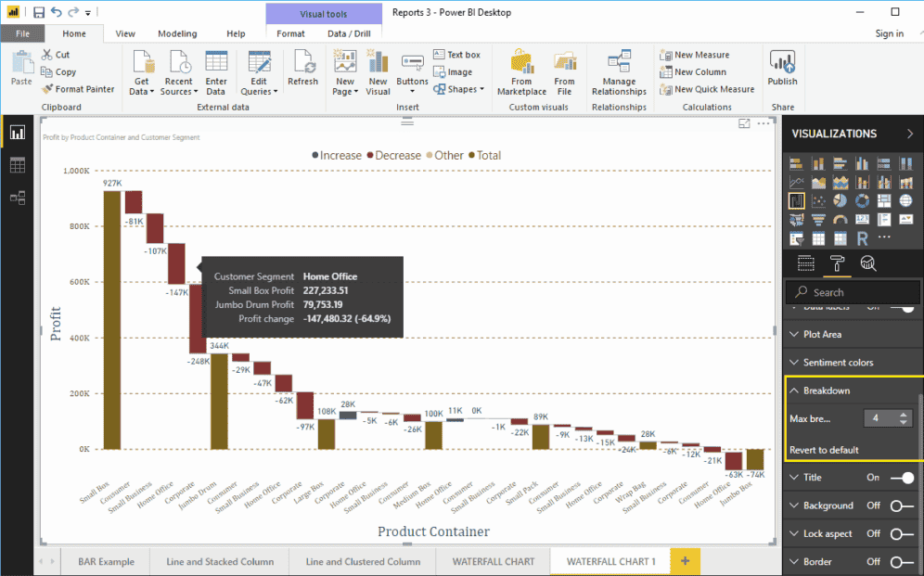924x576 pixels.
Task: Open the BAR Example page tab
Action: coord(106,561)
